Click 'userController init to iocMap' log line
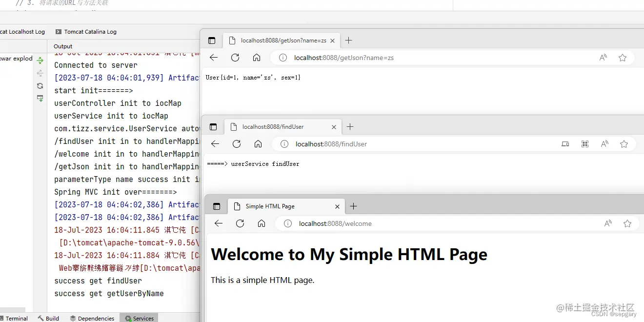Screen dimensions: 644x322 [118, 103]
